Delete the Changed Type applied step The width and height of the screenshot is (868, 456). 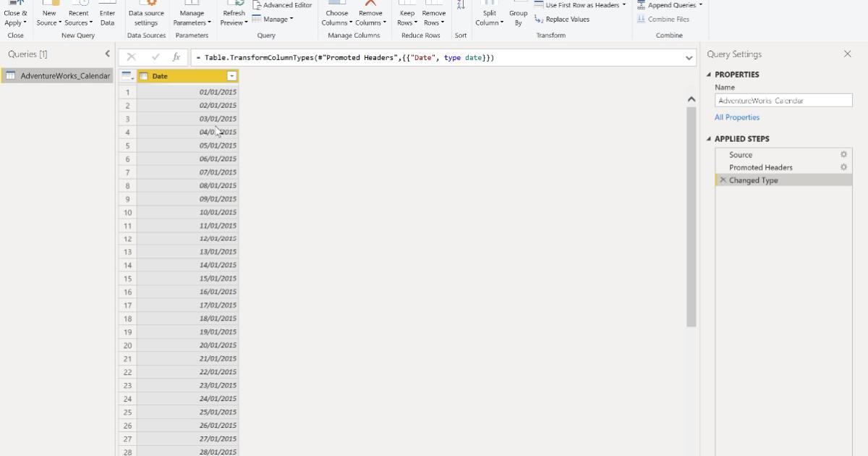(x=723, y=180)
